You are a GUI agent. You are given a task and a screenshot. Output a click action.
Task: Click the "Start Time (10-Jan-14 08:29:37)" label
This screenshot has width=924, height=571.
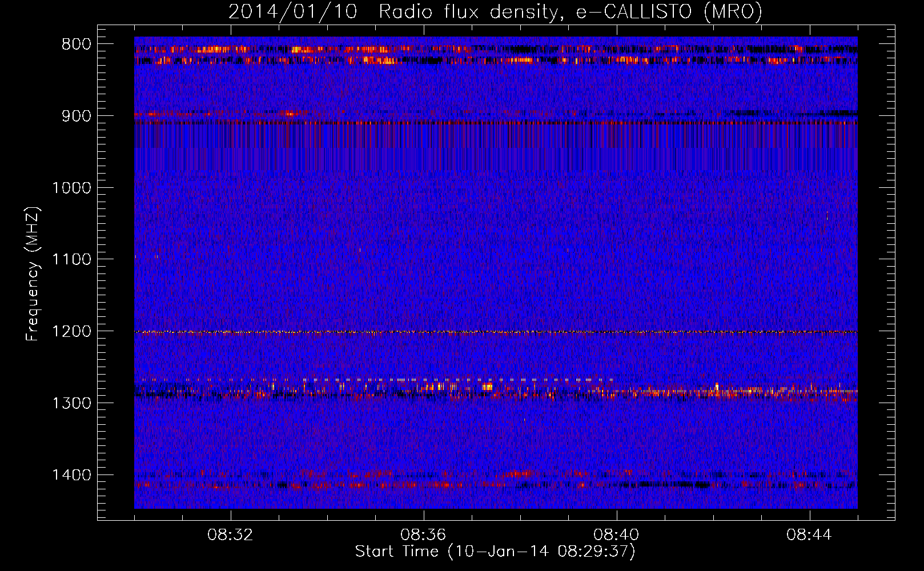pos(495,552)
